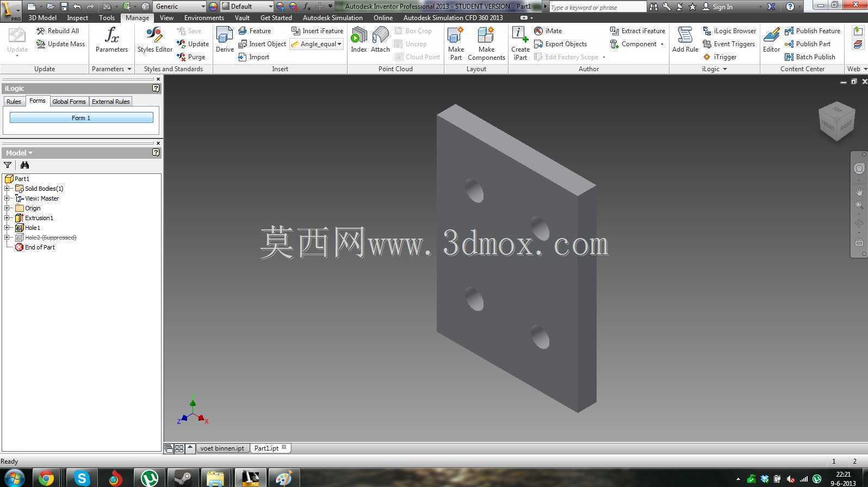
Task: Open Skype from the taskbar
Action: pyautogui.click(x=82, y=478)
